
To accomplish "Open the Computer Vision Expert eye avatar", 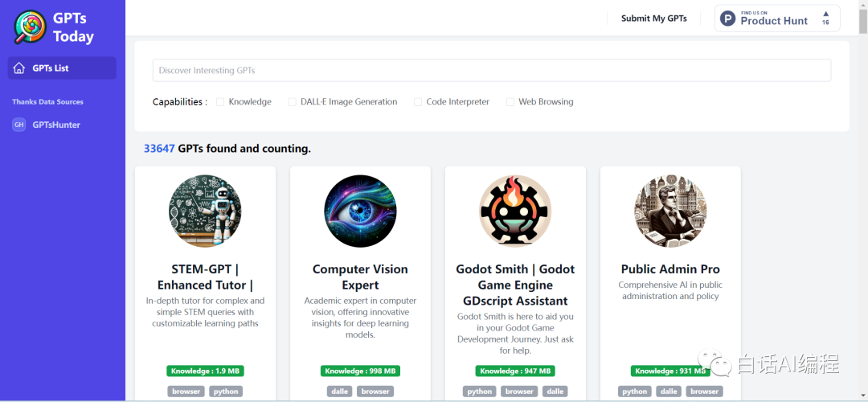I will click(360, 211).
